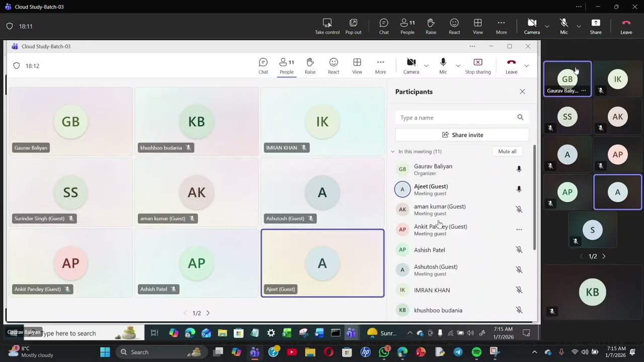Go to previous page of dark side participant strip
The width and height of the screenshot is (644, 362).
[582, 256]
